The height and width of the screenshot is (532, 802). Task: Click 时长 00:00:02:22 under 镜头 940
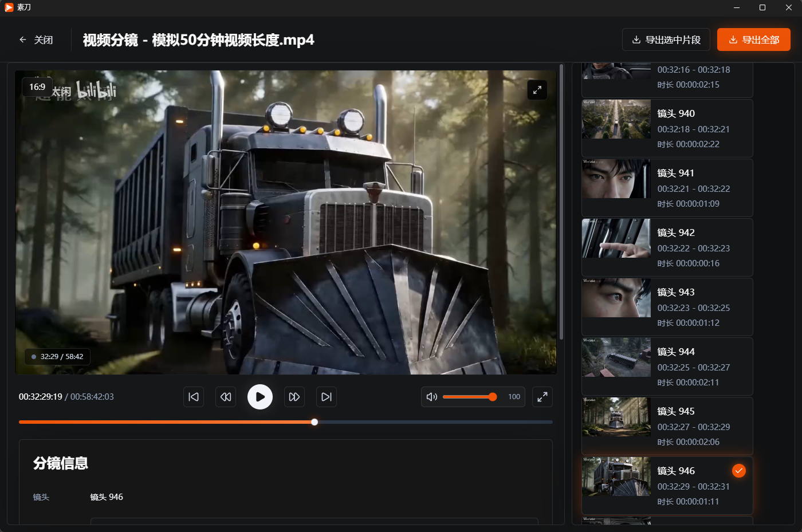coord(688,144)
